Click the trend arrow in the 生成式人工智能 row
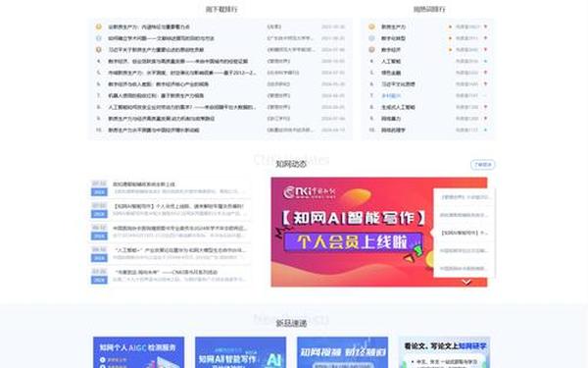The width and height of the screenshot is (588, 368). coord(486,107)
